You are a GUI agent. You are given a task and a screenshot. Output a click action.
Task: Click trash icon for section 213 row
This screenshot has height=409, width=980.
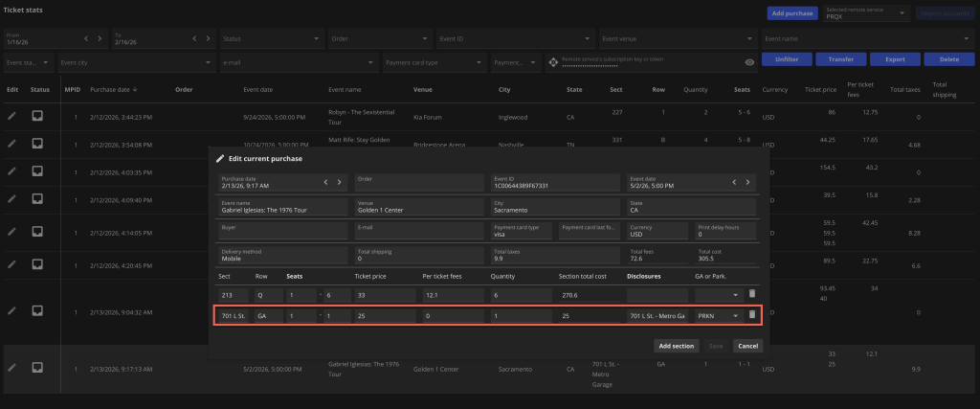pyautogui.click(x=752, y=293)
